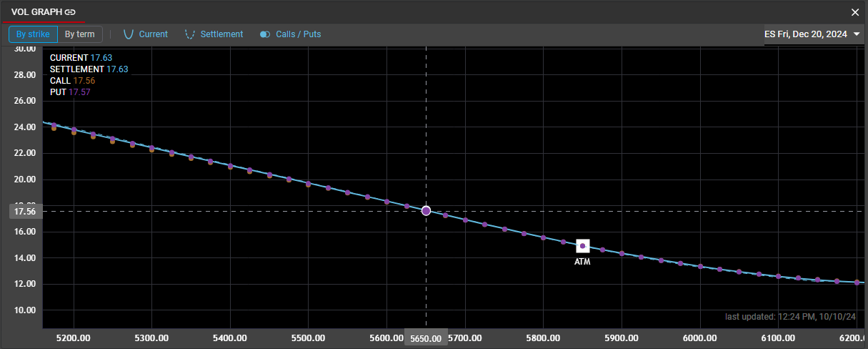Click the 5200.00 x-axis label
The width and height of the screenshot is (868, 349).
pos(74,337)
